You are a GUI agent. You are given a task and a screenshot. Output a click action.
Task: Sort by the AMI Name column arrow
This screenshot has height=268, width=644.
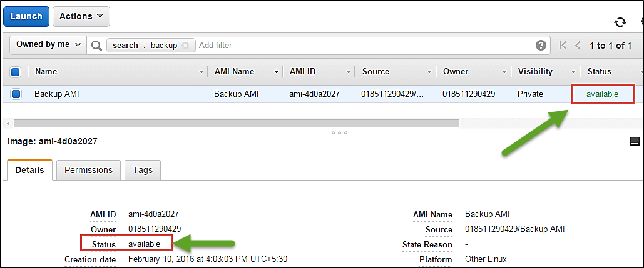[275, 72]
